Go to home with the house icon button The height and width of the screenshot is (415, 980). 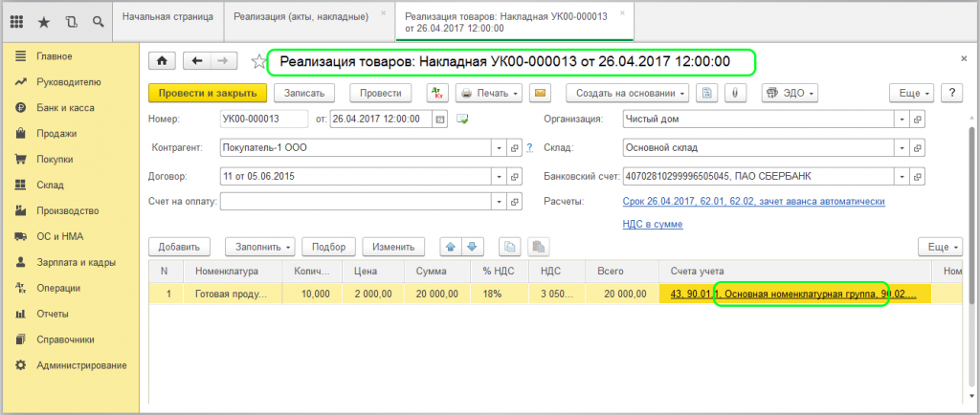163,61
